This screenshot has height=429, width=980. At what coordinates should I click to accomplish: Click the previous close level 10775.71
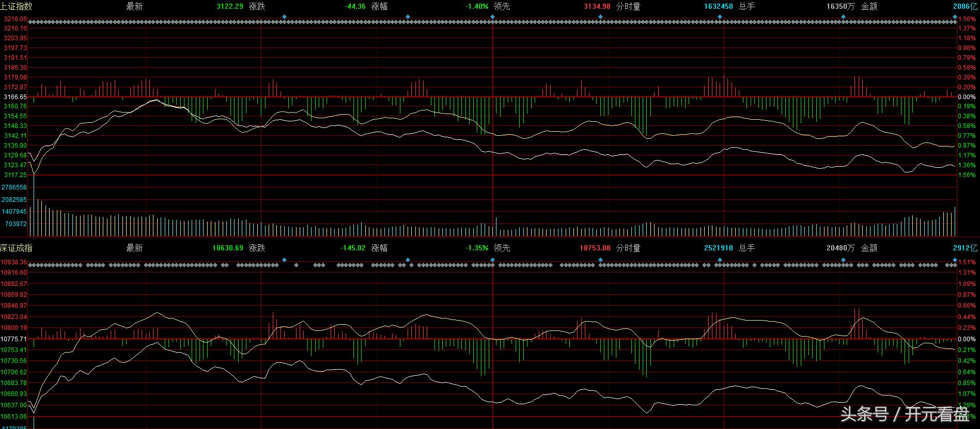(14, 339)
